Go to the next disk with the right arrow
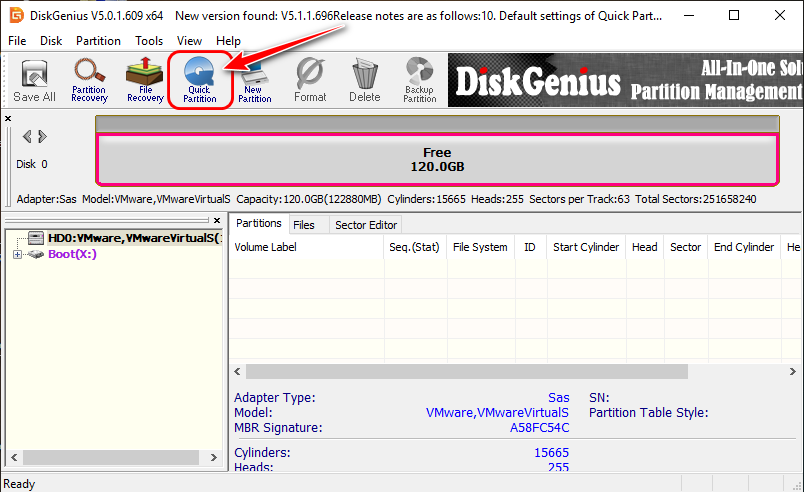The height and width of the screenshot is (492, 804). point(43,136)
